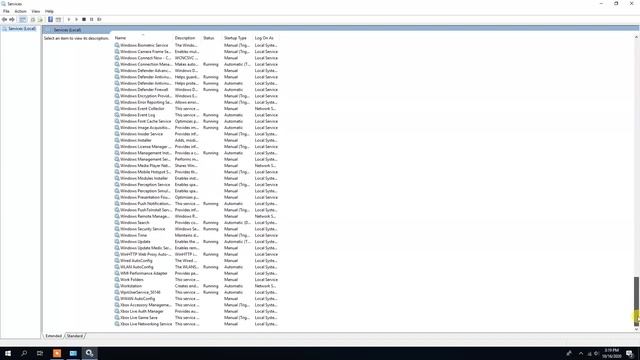Open Task View in the taskbar
The image size is (640, 360).
point(40,353)
